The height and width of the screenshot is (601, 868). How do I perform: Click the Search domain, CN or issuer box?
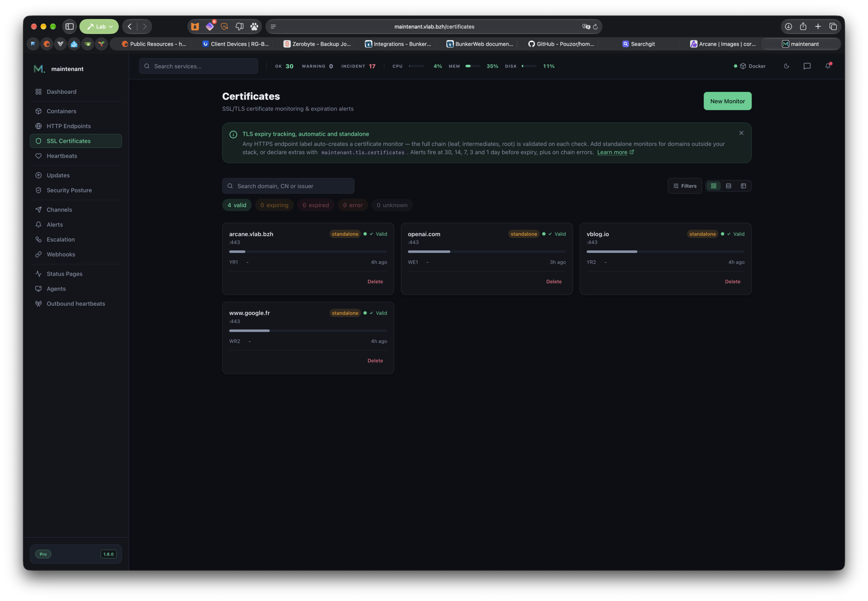click(288, 186)
